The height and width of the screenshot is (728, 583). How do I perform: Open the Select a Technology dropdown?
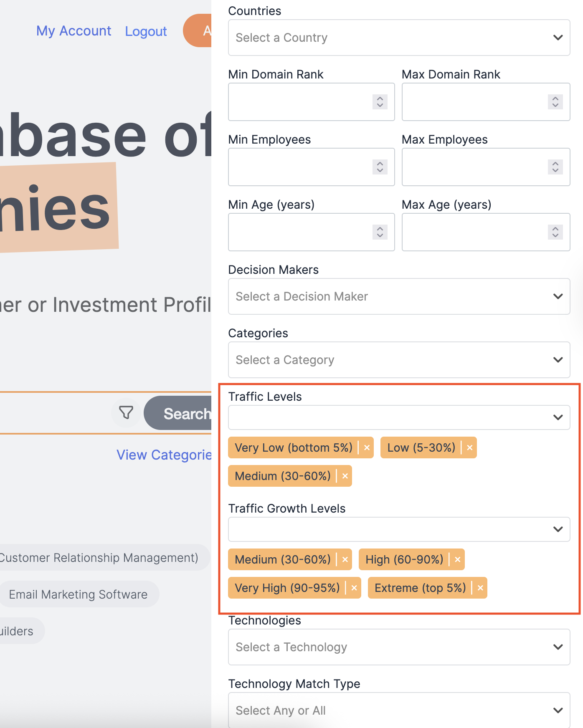(x=399, y=647)
